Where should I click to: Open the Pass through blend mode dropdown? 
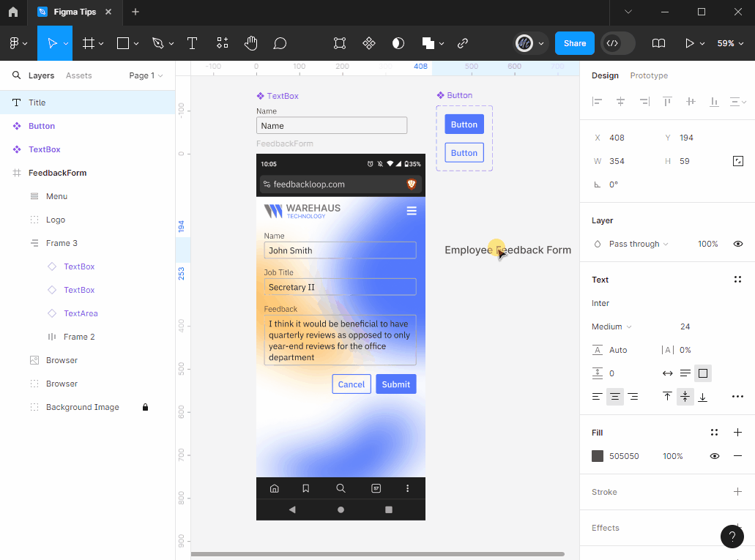[x=639, y=244]
